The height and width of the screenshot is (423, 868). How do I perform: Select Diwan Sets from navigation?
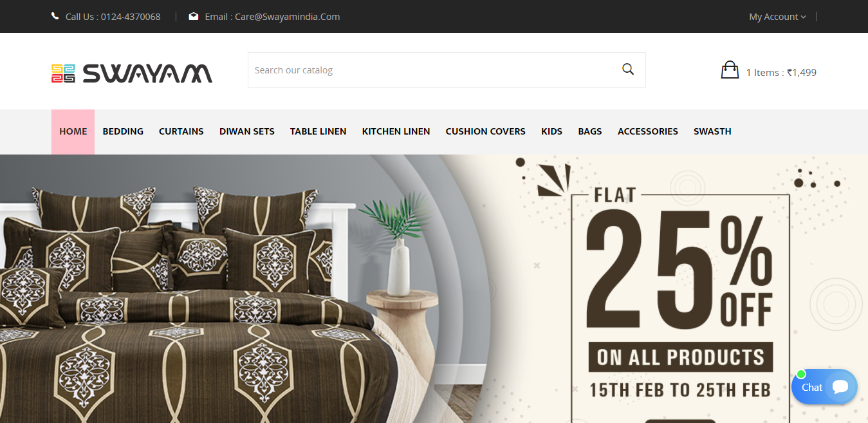point(247,131)
